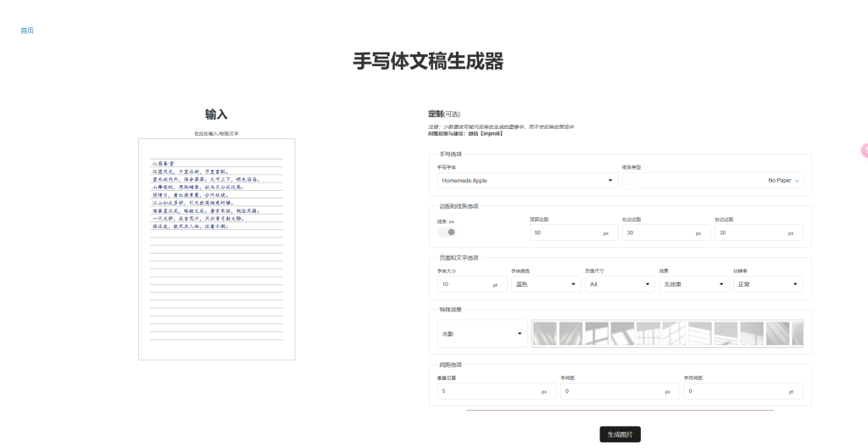Click the 垂直位置 field showing 5
This screenshot has height=448, width=868.
497,391
